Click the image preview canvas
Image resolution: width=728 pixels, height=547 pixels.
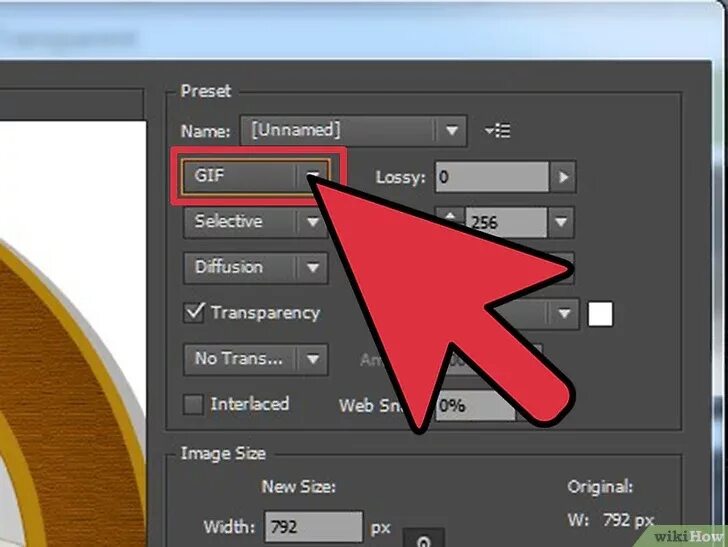[x=73, y=333]
